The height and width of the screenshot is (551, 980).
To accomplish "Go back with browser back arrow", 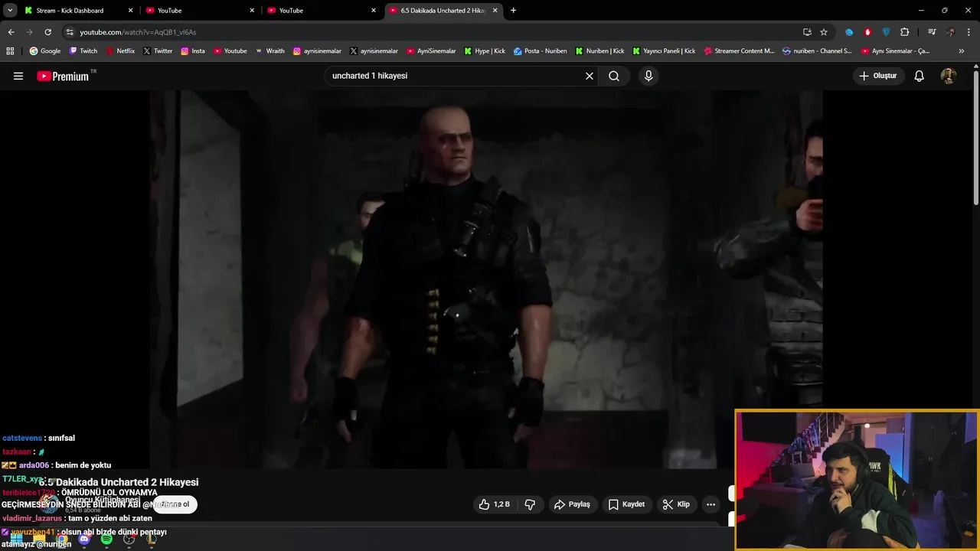I will pos(11,32).
